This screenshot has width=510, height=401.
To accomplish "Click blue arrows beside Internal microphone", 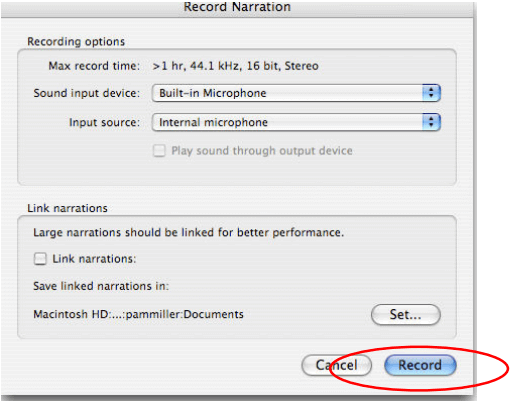I will (x=431, y=122).
